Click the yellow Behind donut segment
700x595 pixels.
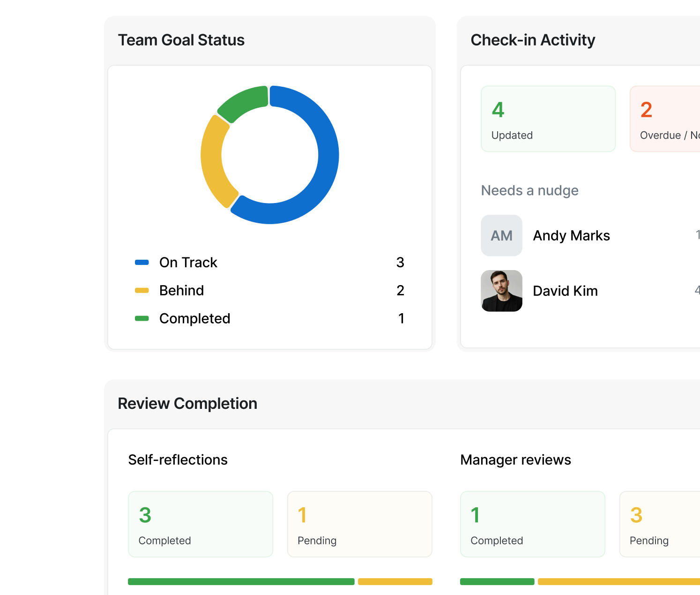[x=212, y=162]
